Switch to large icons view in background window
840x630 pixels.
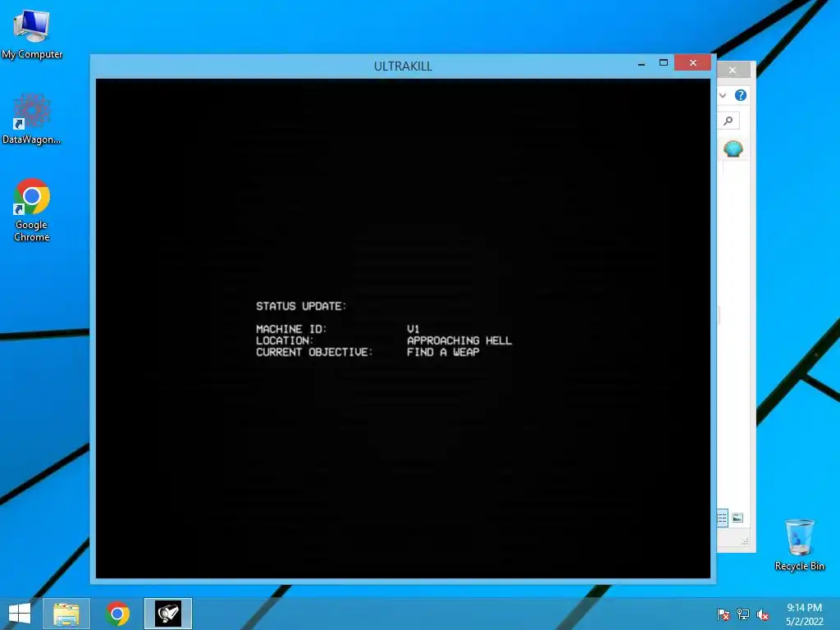tap(737, 518)
